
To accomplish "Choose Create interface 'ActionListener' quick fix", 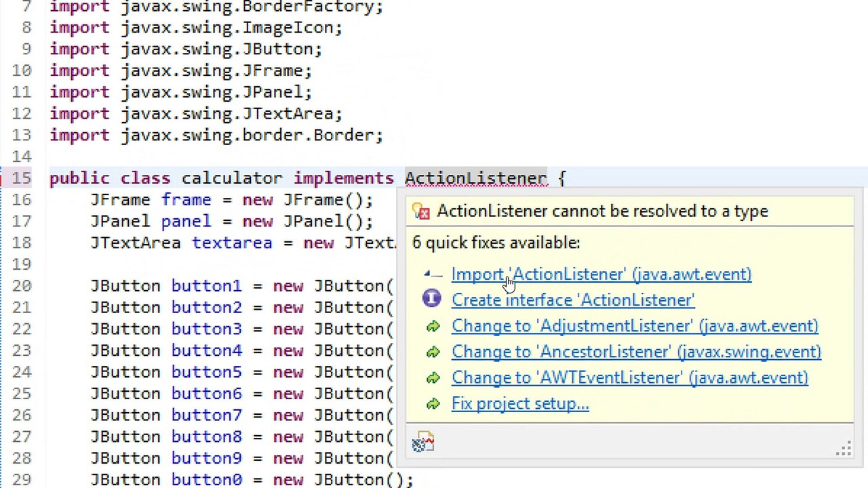I will click(x=573, y=300).
